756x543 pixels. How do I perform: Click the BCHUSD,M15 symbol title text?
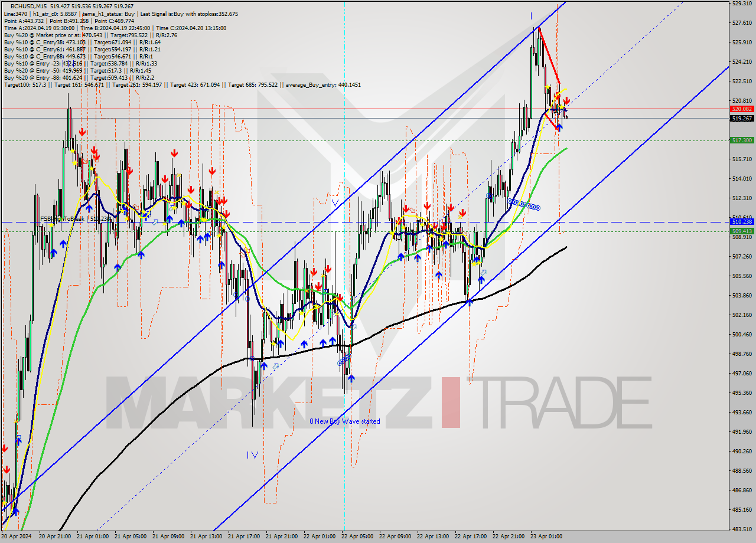click(28, 6)
